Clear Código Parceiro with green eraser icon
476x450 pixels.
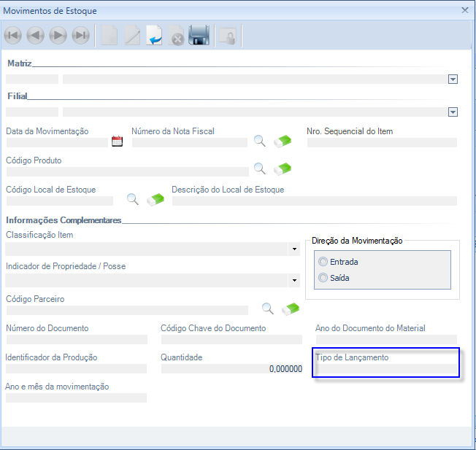point(291,309)
